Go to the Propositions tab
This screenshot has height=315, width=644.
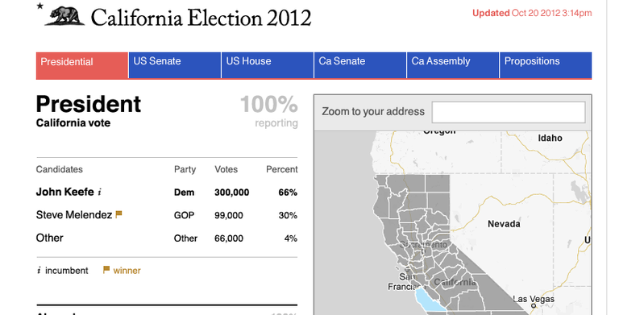click(546, 65)
